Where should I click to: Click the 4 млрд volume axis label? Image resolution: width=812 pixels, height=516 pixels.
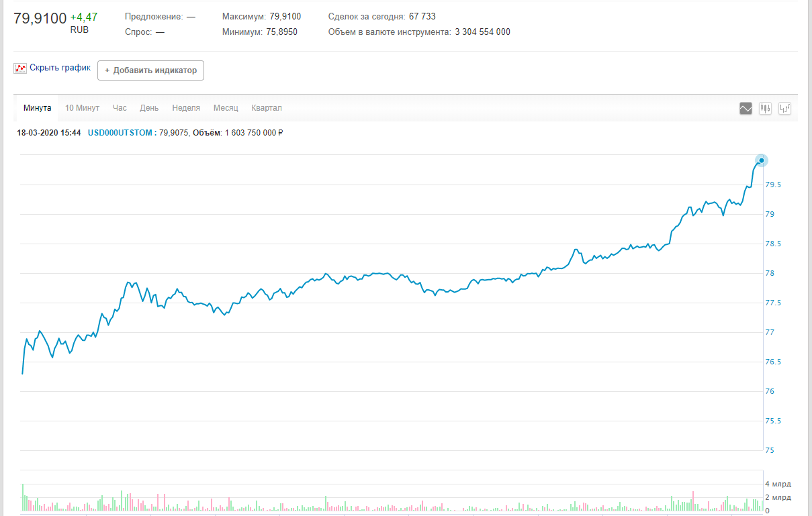[778, 484]
